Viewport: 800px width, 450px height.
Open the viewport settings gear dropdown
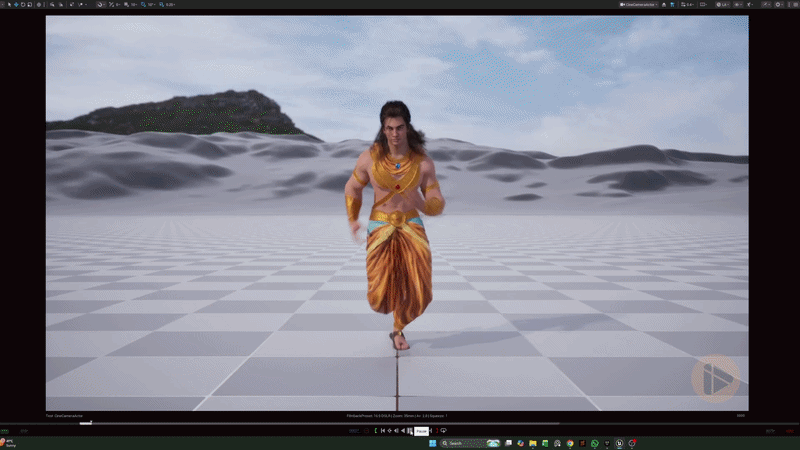tap(779, 5)
